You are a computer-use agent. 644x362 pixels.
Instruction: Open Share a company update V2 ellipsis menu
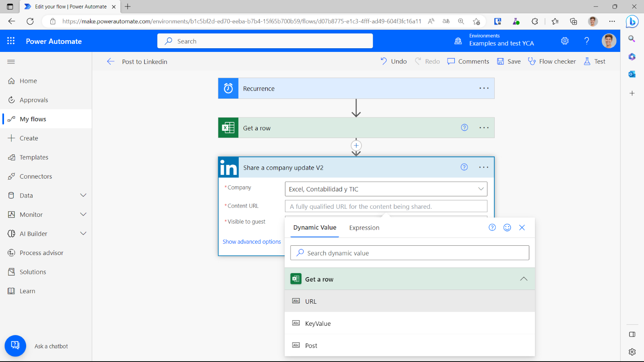click(x=483, y=167)
